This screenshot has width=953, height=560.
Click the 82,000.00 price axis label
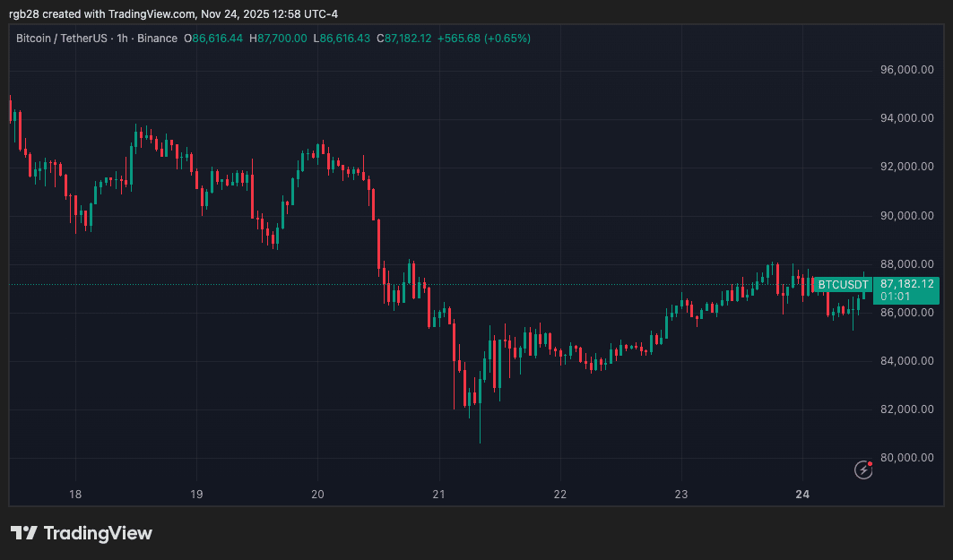pos(906,409)
